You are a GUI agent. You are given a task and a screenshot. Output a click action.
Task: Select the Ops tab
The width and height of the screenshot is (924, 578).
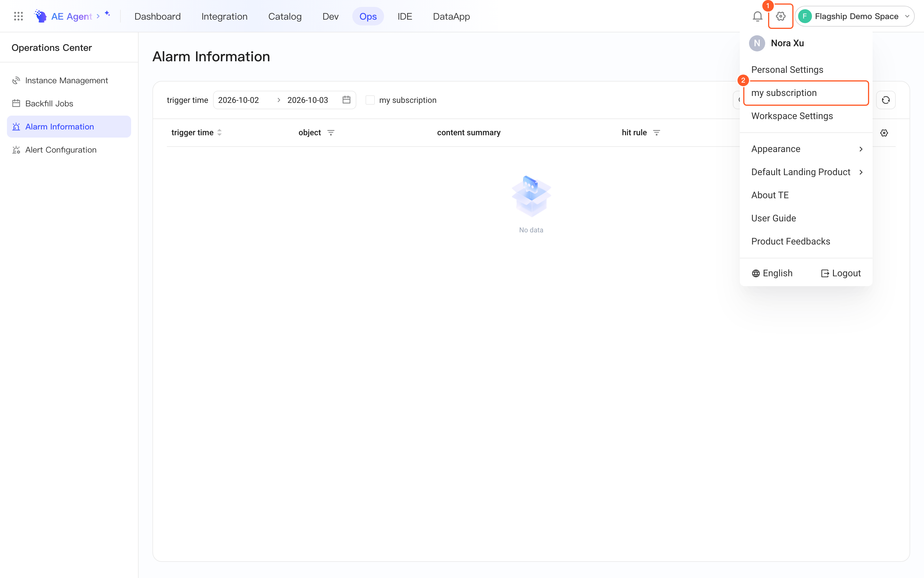point(368,16)
